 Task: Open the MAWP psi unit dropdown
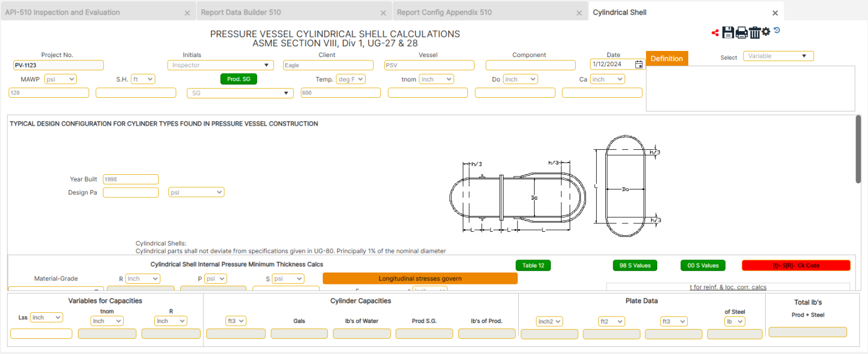click(x=60, y=79)
